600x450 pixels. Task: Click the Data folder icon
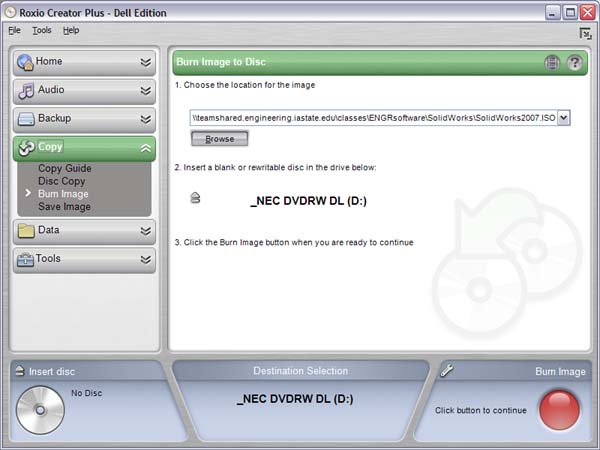click(x=26, y=231)
